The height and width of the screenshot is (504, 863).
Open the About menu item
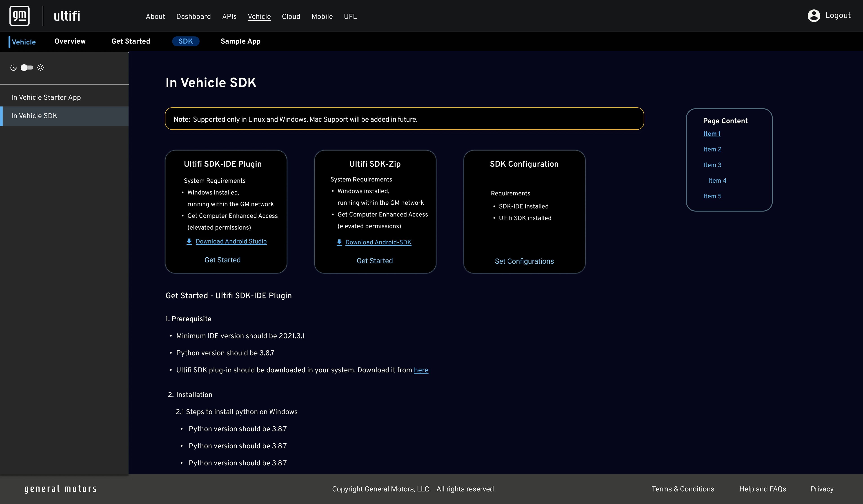pyautogui.click(x=156, y=16)
